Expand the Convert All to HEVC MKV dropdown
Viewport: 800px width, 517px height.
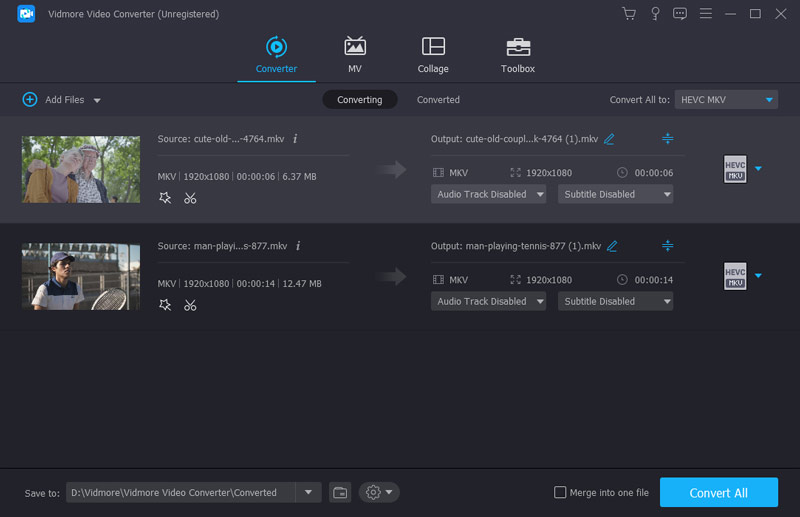click(x=726, y=100)
